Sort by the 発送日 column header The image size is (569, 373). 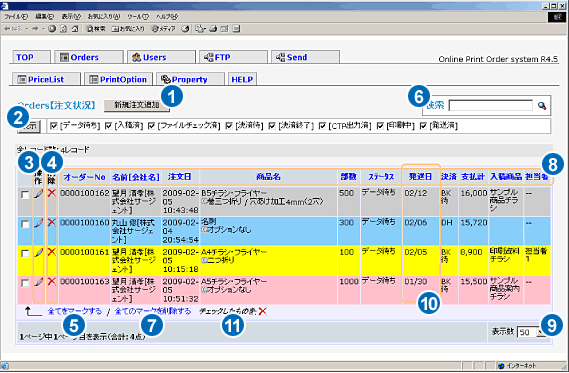(421, 177)
